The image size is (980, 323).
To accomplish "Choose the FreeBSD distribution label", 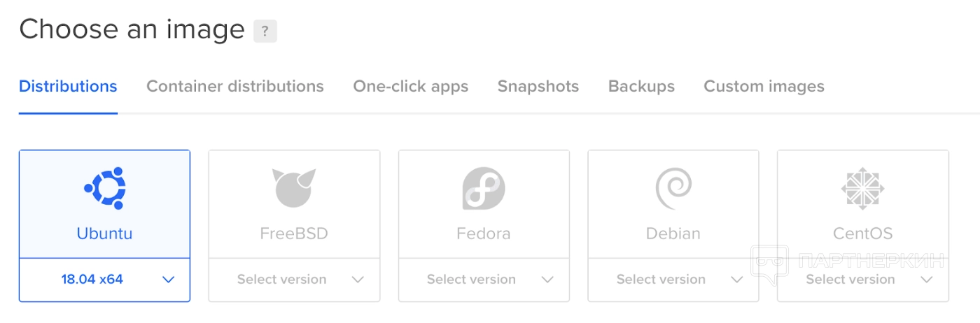I will pyautogui.click(x=294, y=234).
